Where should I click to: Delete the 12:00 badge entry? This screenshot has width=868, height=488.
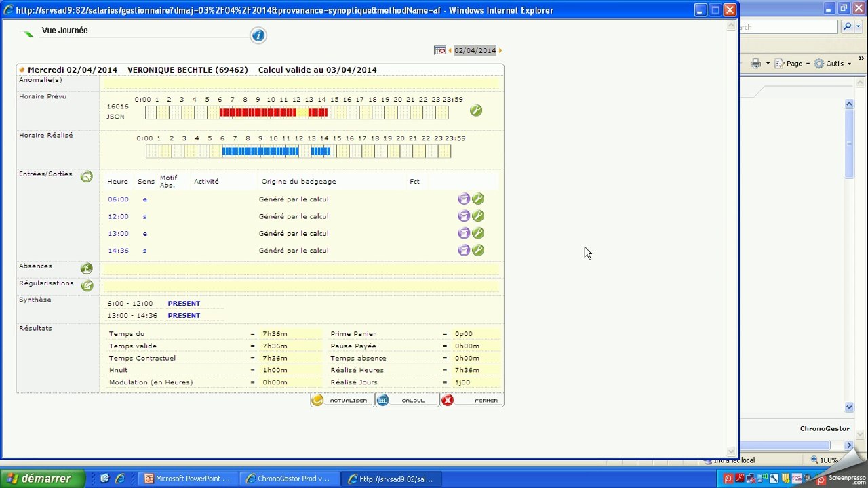click(x=464, y=216)
